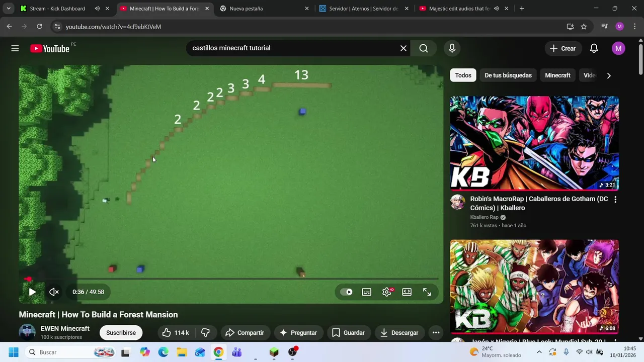Play the Forest Mansion video
Image resolution: width=644 pixels, height=362 pixels.
(32, 292)
